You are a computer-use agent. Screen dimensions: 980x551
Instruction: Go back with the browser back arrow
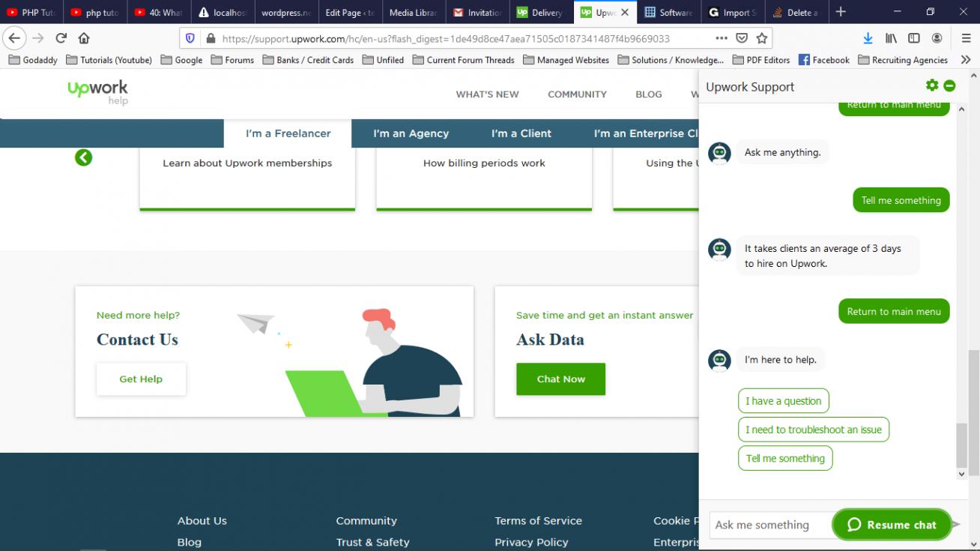(x=14, y=38)
